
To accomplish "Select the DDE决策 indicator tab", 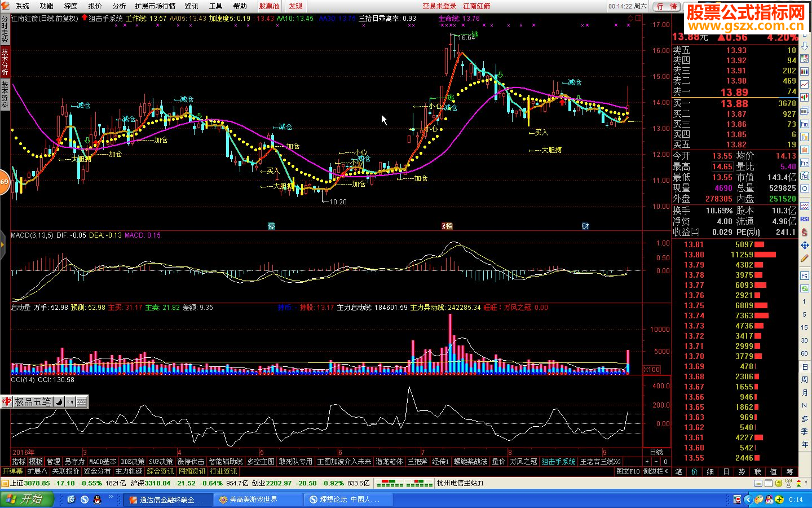I will point(133,462).
